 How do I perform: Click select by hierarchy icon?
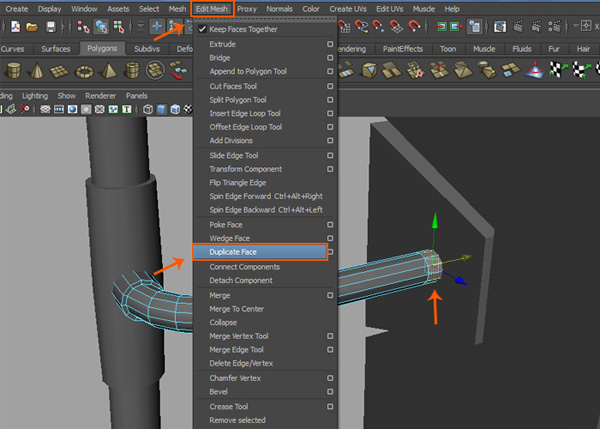[82, 27]
